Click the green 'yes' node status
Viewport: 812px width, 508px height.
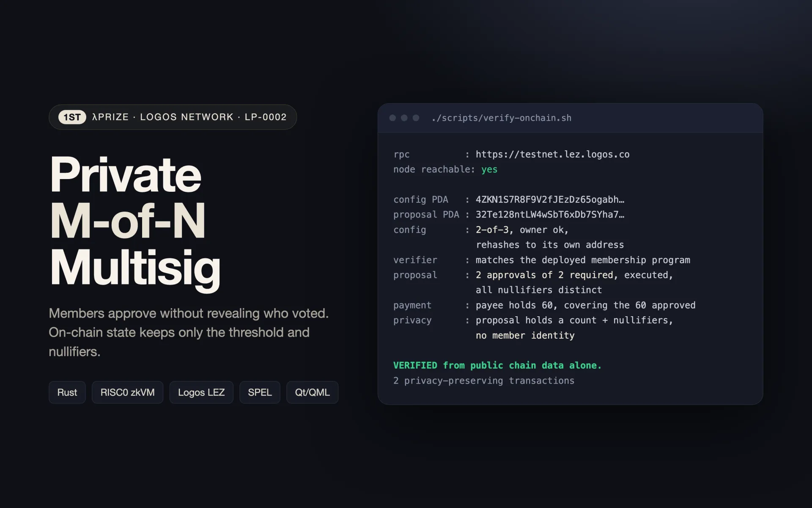pyautogui.click(x=489, y=170)
